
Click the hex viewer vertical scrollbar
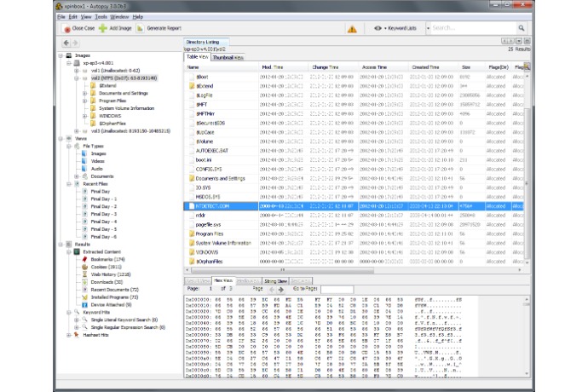527,304
